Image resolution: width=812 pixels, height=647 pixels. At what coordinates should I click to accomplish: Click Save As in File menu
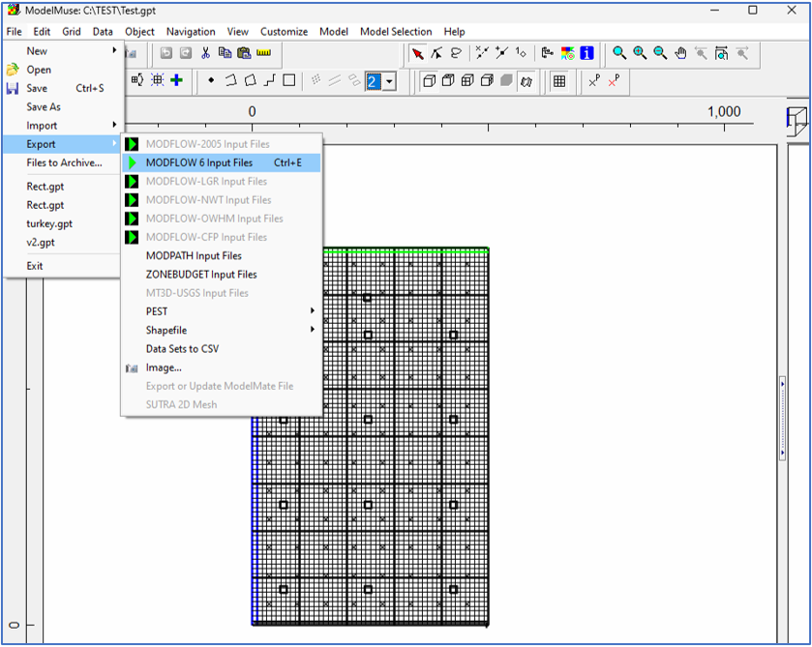point(63,106)
